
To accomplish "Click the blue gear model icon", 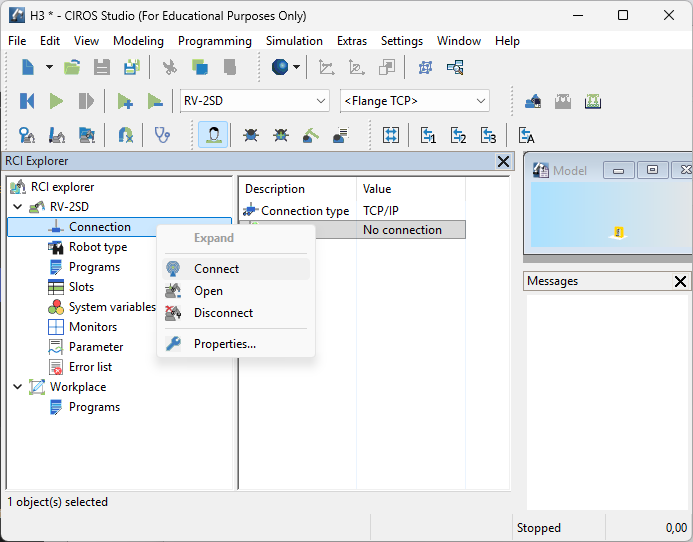I will (x=425, y=68).
